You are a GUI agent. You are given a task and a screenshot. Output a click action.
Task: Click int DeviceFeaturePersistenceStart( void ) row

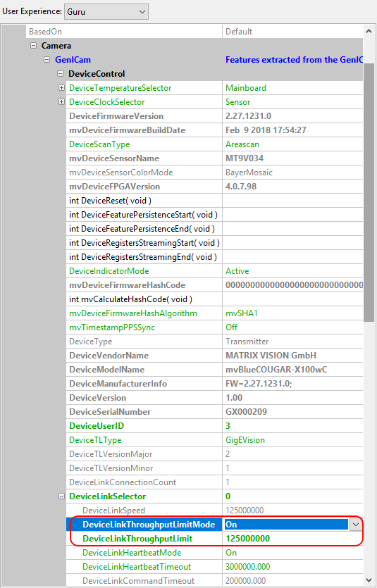pyautogui.click(x=143, y=215)
